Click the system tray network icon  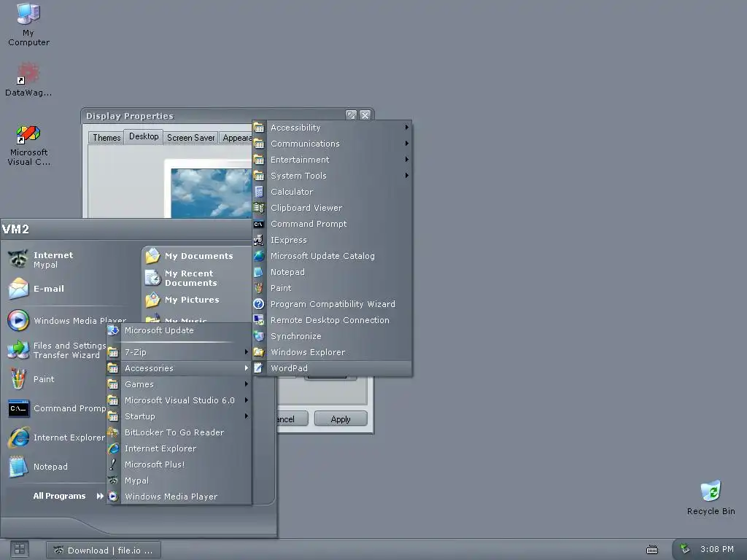coord(684,549)
